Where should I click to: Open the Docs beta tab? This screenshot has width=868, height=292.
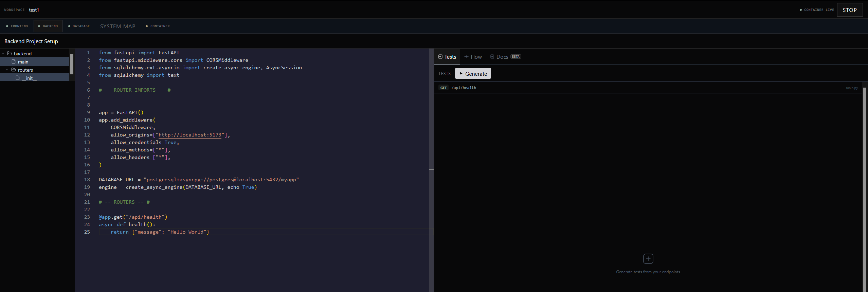click(x=505, y=57)
